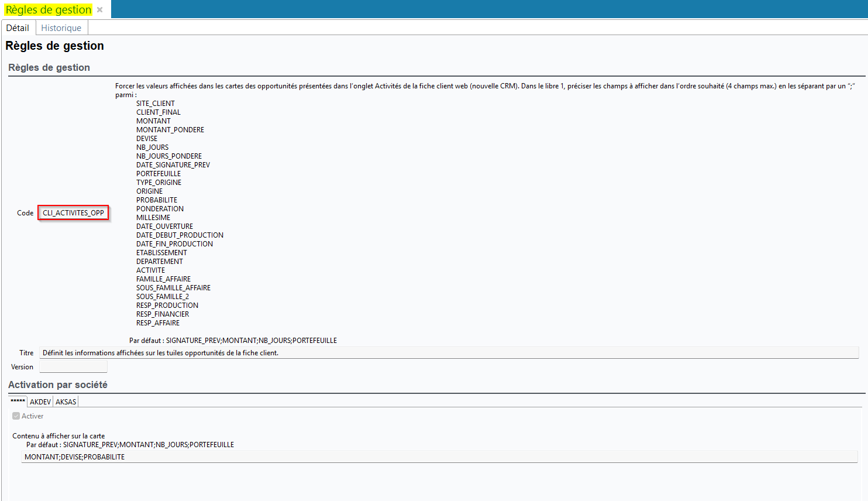Click the Règles de gestion section subheading
868x501 pixels.
pyautogui.click(x=49, y=67)
